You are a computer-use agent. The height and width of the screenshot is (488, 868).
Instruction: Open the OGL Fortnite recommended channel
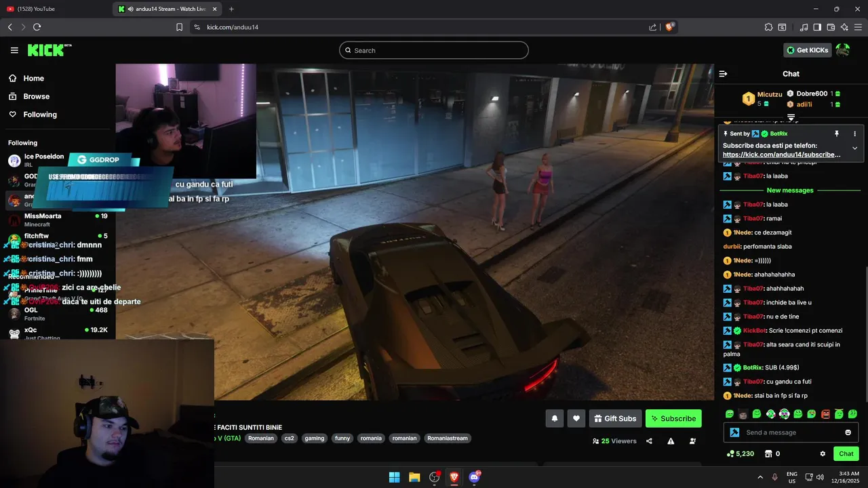pos(58,314)
